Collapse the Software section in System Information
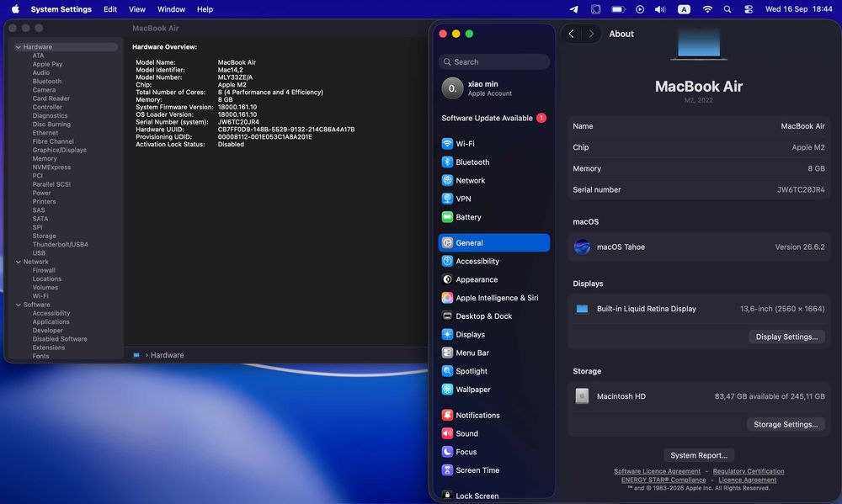842x504 pixels. tap(19, 305)
